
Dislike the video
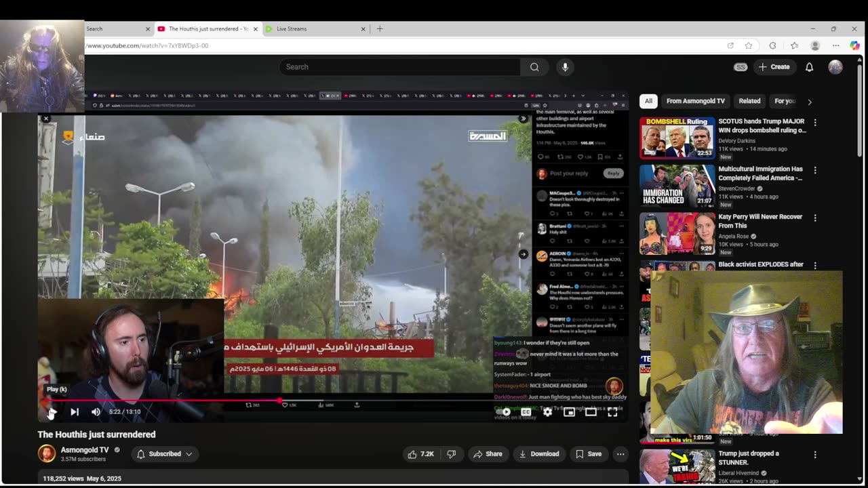tap(451, 454)
